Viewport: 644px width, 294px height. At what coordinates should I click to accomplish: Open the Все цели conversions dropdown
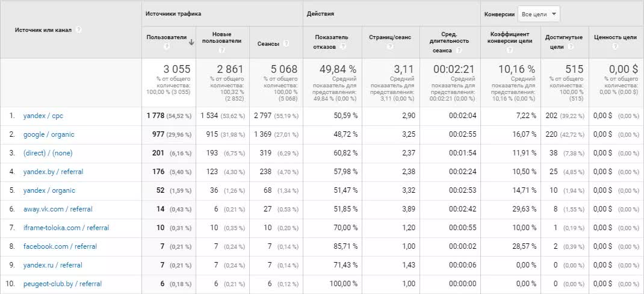(x=539, y=14)
